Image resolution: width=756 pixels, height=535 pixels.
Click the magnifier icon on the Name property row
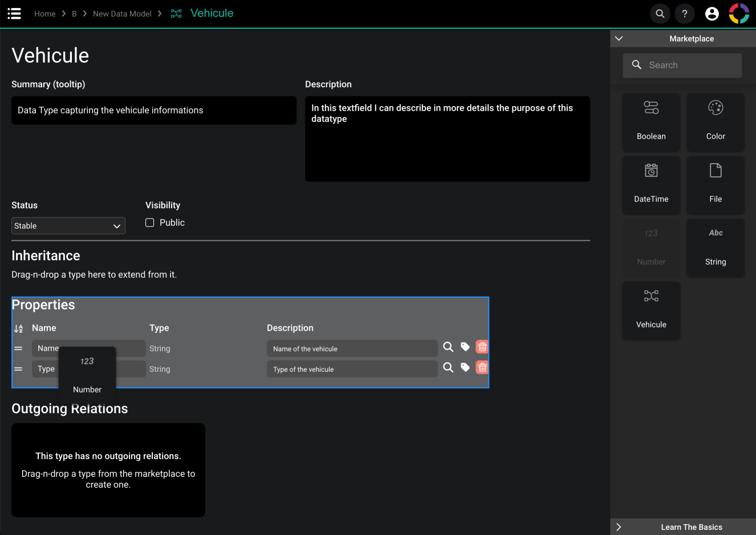click(x=448, y=347)
